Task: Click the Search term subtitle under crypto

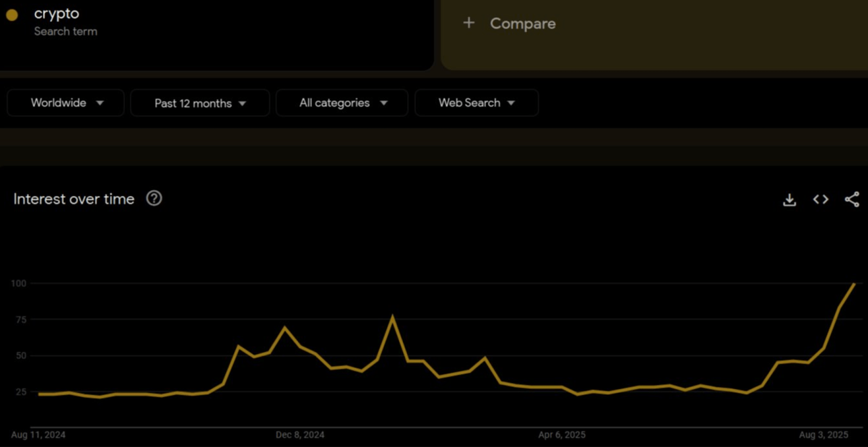Action: tap(66, 31)
